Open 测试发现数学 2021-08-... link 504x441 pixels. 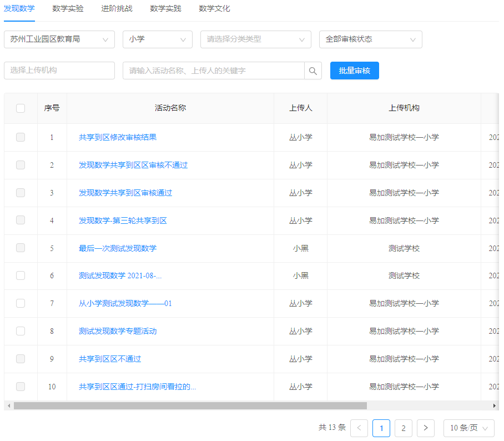pos(120,275)
